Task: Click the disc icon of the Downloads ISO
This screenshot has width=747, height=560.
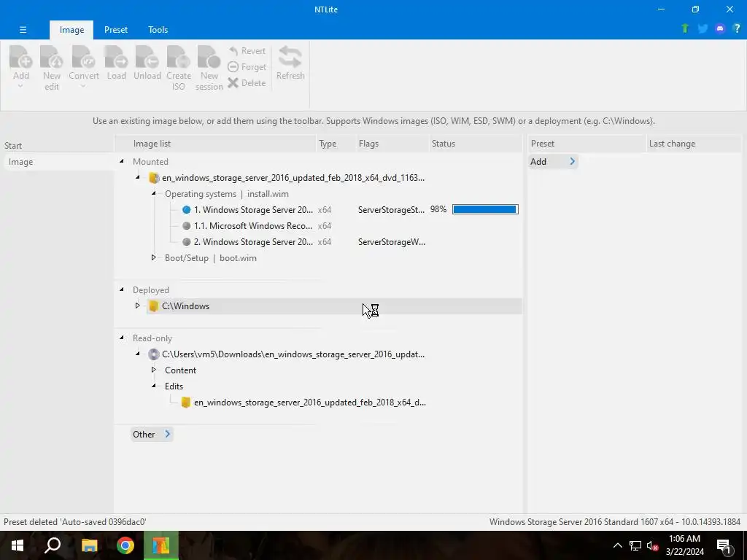Action: coord(153,354)
